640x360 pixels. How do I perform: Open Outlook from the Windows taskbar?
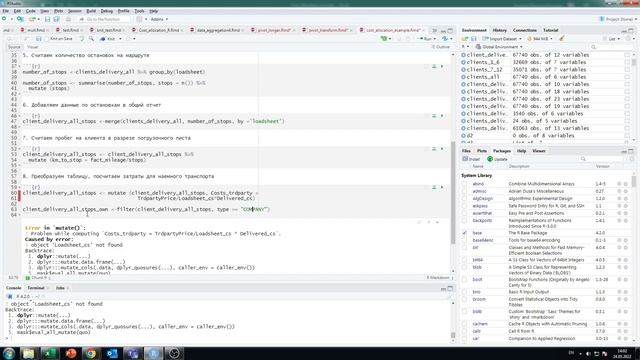pos(112,353)
